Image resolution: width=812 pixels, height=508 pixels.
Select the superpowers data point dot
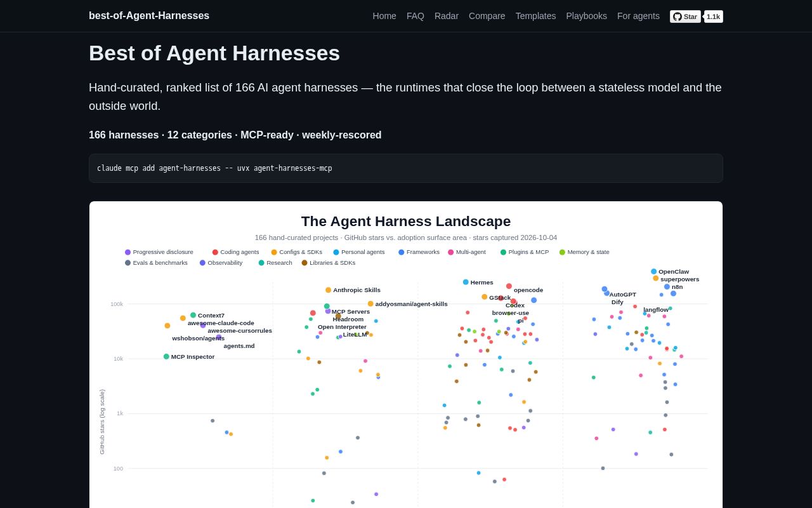point(656,278)
